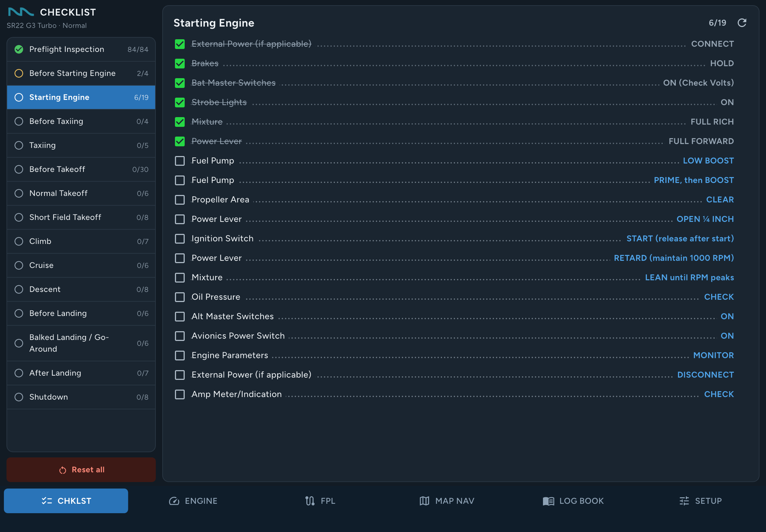Click the Before Starting Engine status circle
This screenshot has height=532, width=766.
click(19, 73)
